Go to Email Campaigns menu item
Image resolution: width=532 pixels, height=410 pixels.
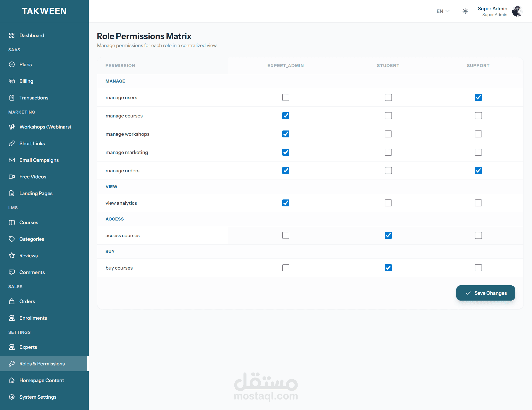click(x=39, y=160)
